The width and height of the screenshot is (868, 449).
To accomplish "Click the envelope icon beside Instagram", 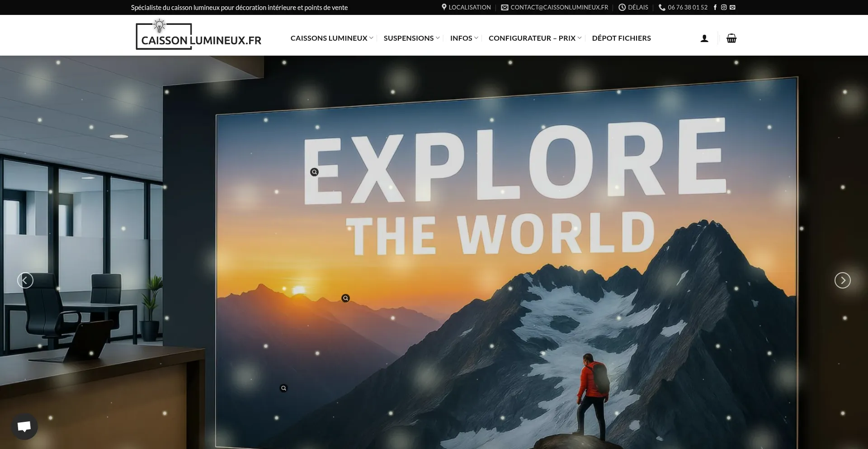I will point(732,7).
